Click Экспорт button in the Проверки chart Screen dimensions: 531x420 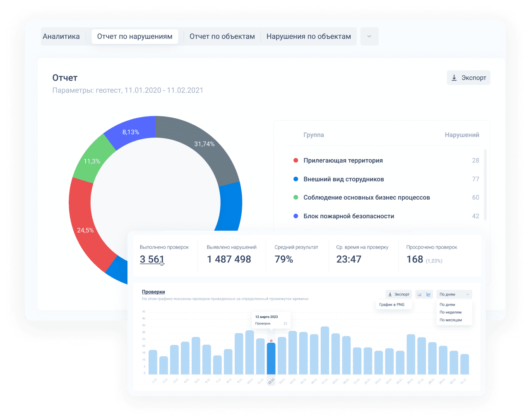point(399,294)
